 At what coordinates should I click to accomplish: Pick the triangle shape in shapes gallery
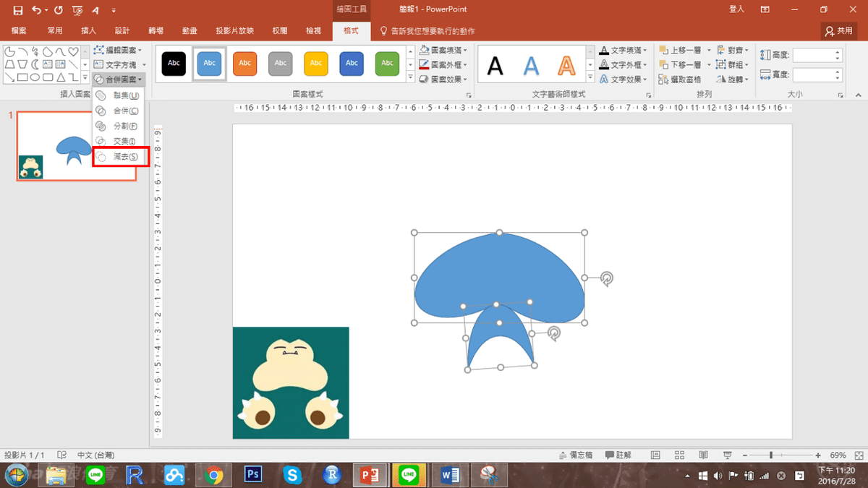click(61, 77)
